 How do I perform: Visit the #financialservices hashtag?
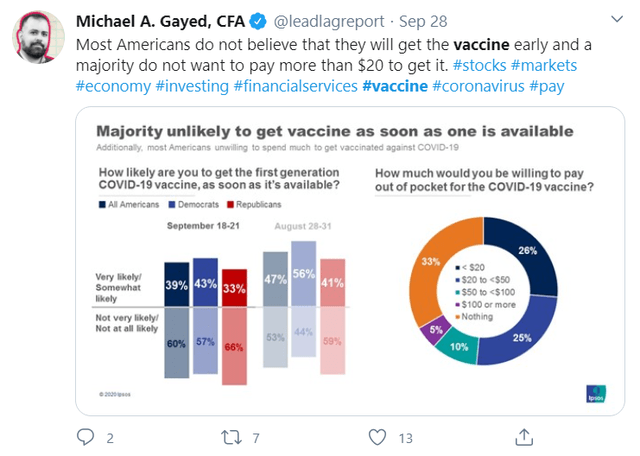296,86
